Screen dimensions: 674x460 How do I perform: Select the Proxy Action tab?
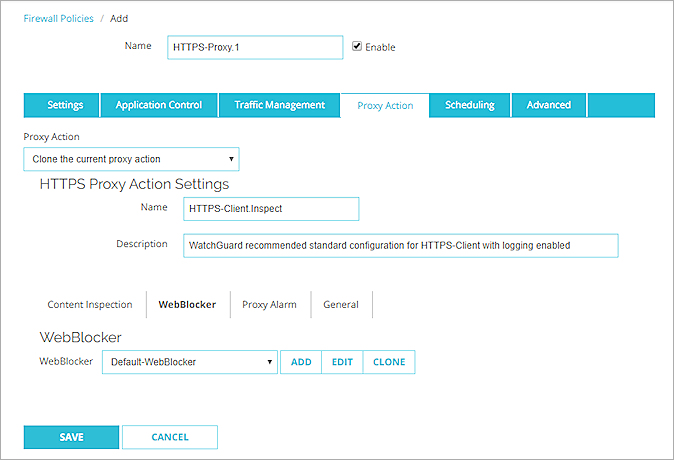pyautogui.click(x=385, y=105)
